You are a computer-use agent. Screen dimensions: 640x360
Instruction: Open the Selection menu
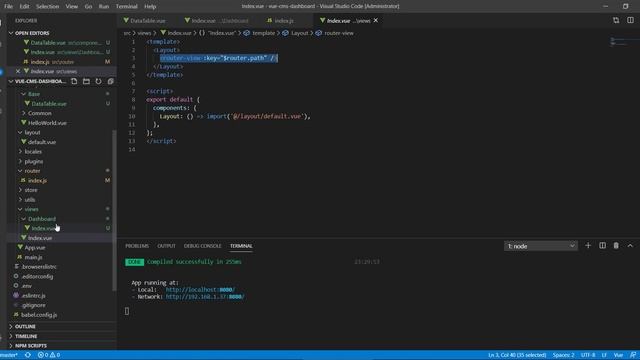[x=47, y=7]
